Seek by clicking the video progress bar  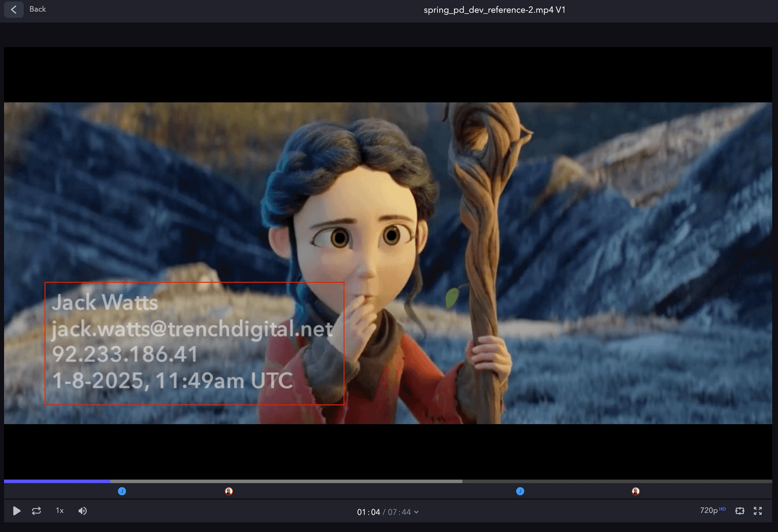388,481
